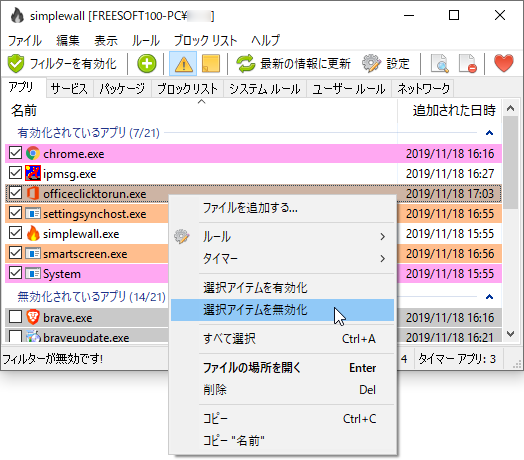
Task: Open settings via gear icon
Action: point(371,63)
